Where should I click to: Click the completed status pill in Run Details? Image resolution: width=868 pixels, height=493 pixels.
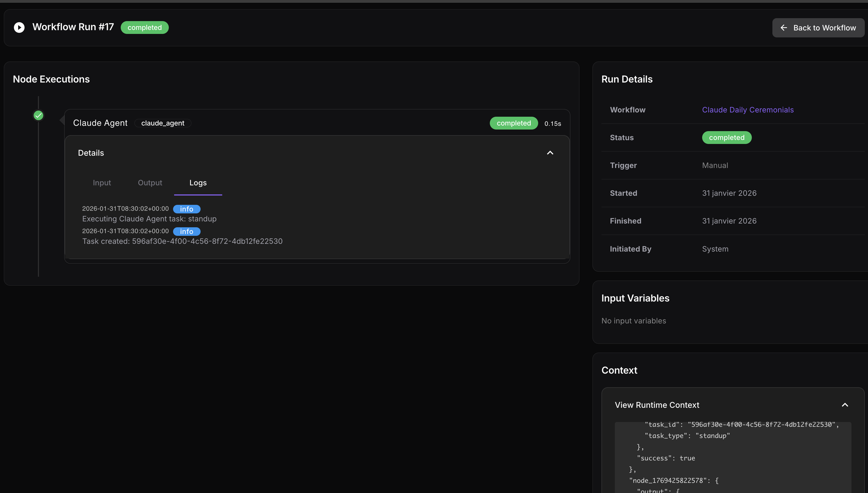tap(726, 138)
